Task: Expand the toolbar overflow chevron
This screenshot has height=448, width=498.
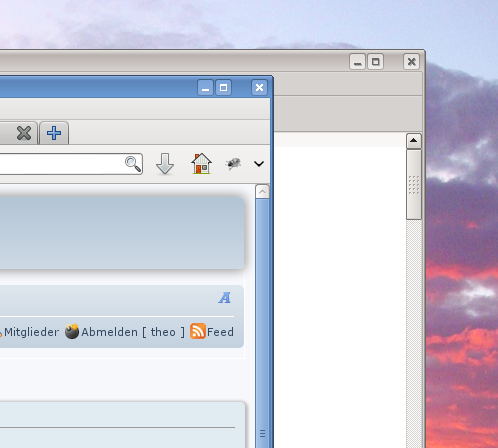Action: click(x=259, y=164)
